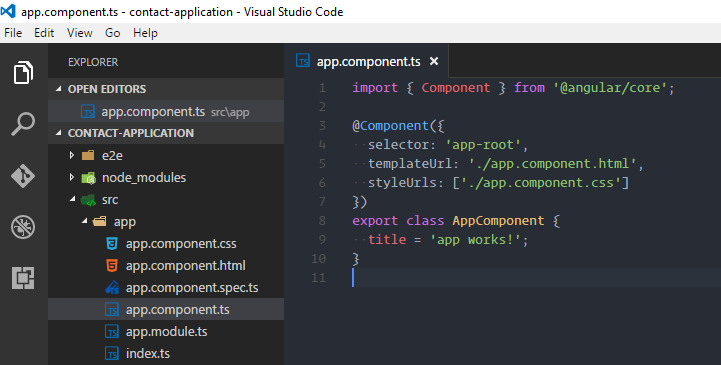
Task: Collapse the src folder arrow
Action: [72, 199]
